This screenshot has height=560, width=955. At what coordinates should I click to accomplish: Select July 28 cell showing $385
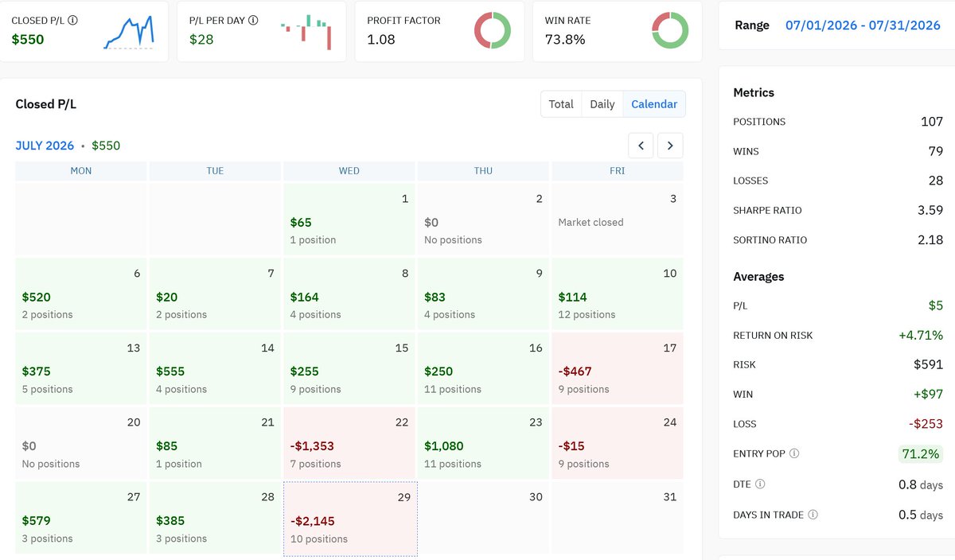[x=215, y=518]
